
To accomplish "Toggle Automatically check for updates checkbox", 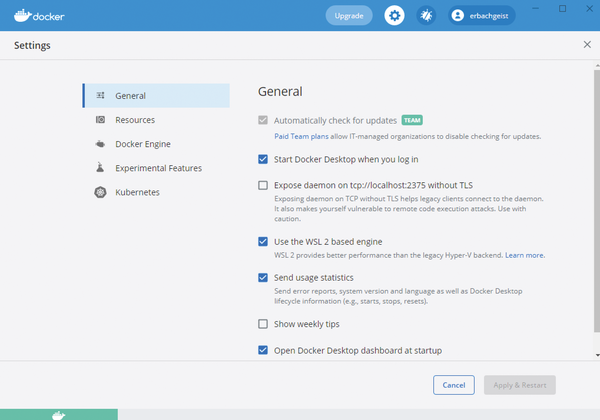I will coord(263,120).
